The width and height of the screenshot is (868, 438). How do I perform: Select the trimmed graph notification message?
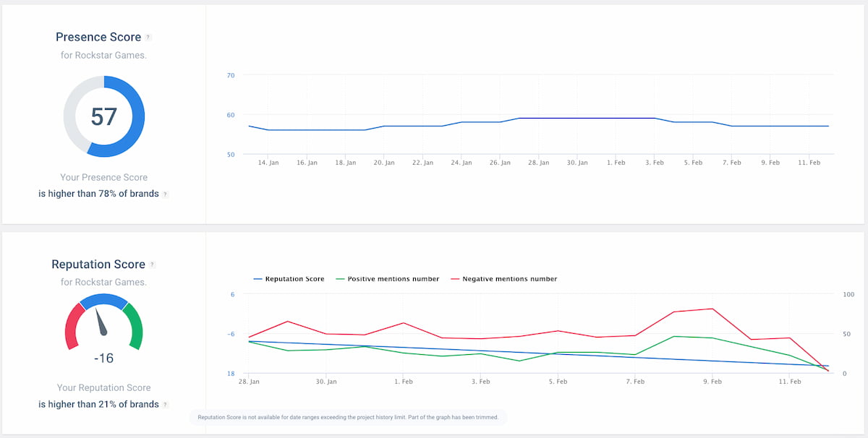coord(349,417)
